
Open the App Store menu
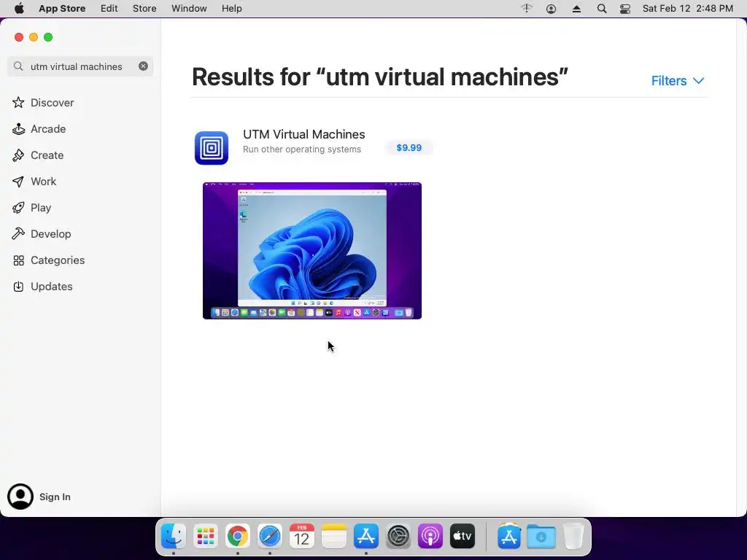coord(62,9)
